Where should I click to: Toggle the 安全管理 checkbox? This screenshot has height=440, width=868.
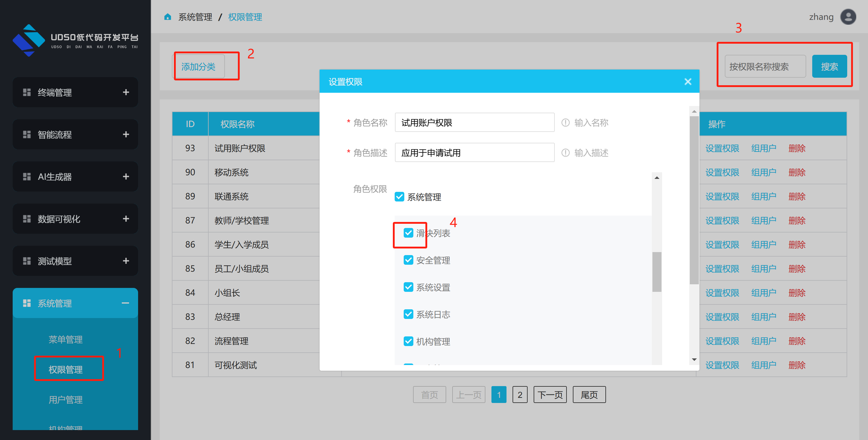pos(409,260)
